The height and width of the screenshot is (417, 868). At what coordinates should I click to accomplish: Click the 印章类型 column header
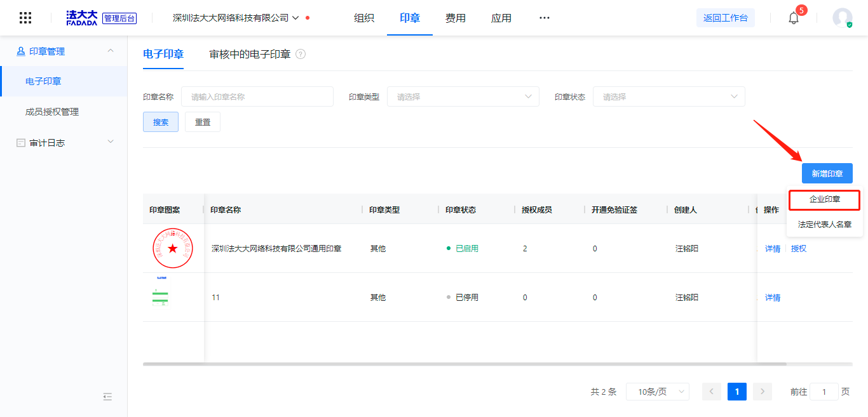pos(384,209)
